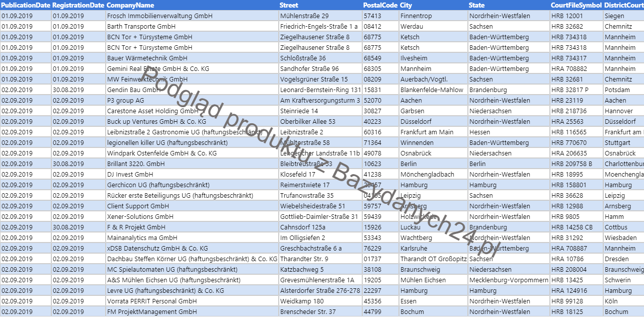Click cell Gerchicon UG (haftungsbeschränkt)

[x=192, y=185]
